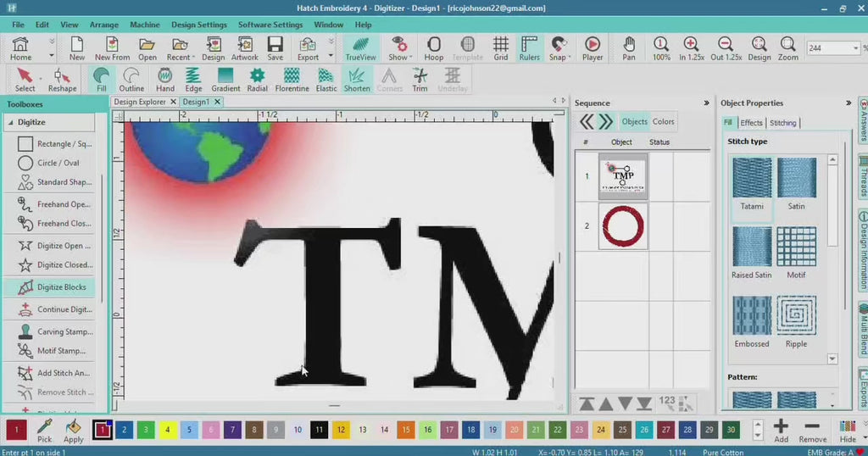Choose Ripple stitch type
Screen dimensions: 868x456
[x=796, y=321]
